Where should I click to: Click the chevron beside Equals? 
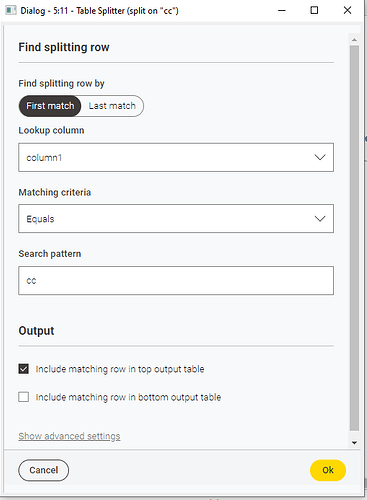[320, 219]
